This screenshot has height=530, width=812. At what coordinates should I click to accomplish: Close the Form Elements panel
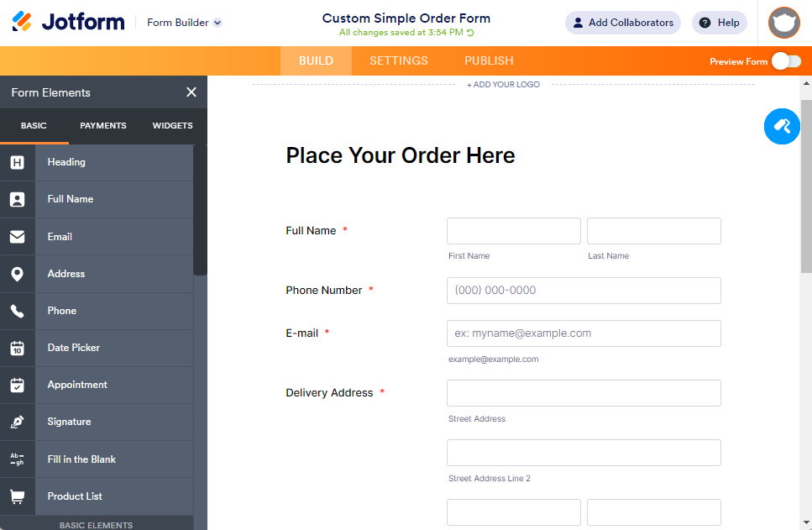[191, 92]
